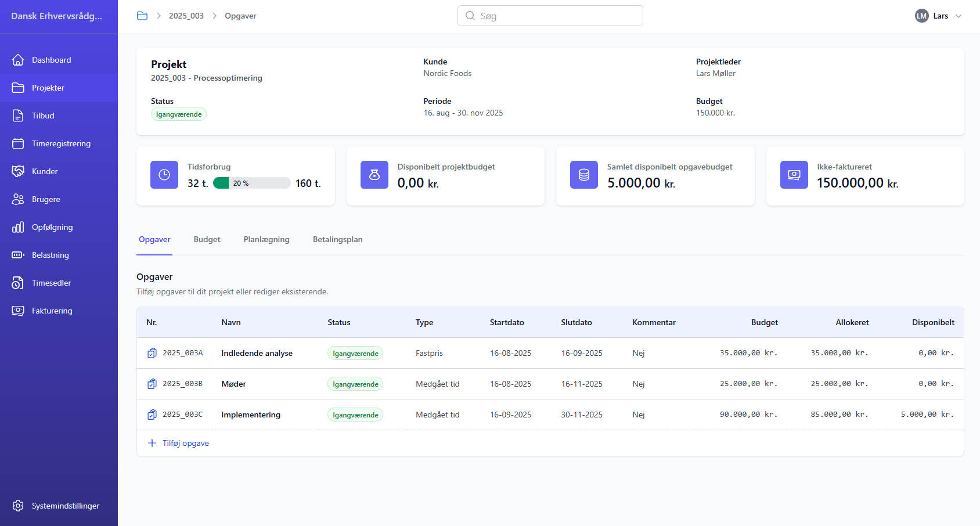This screenshot has height=526, width=980.
Task: Click the 90.000,00 kr. budget cell
Action: click(748, 415)
